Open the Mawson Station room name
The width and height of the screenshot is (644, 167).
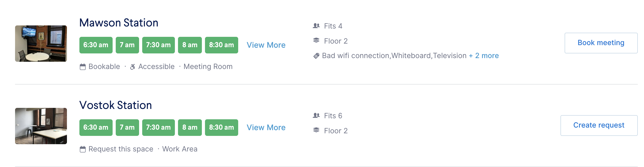pos(119,23)
